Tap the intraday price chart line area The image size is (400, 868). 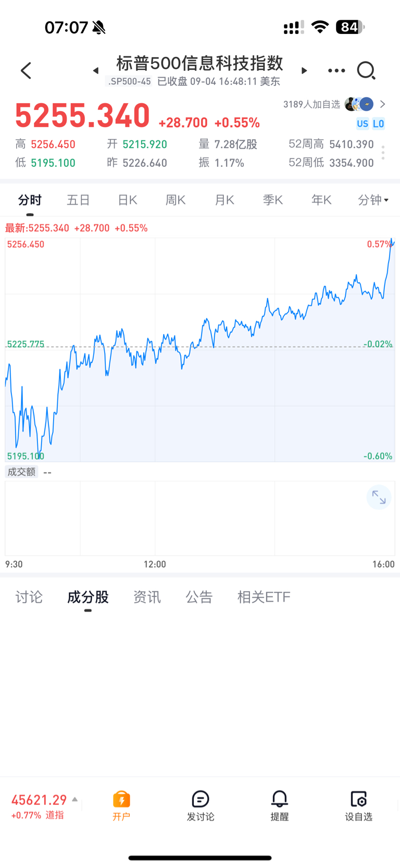point(200,349)
